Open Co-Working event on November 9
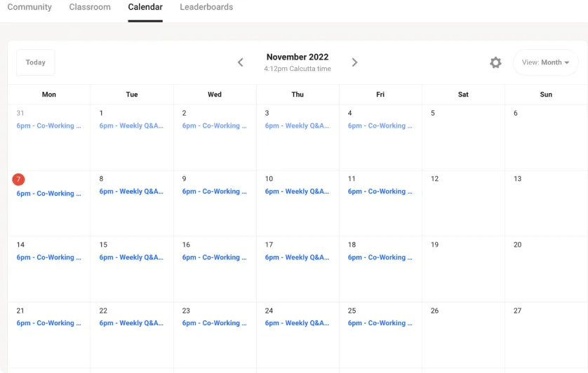The height and width of the screenshot is (373, 588). click(215, 191)
